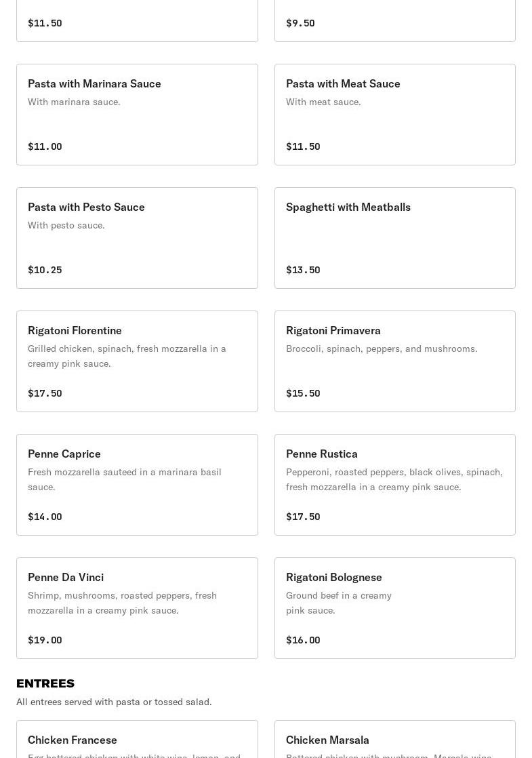532x758 pixels.
Task: Open Chicken Marsala entree
Action: point(395,739)
